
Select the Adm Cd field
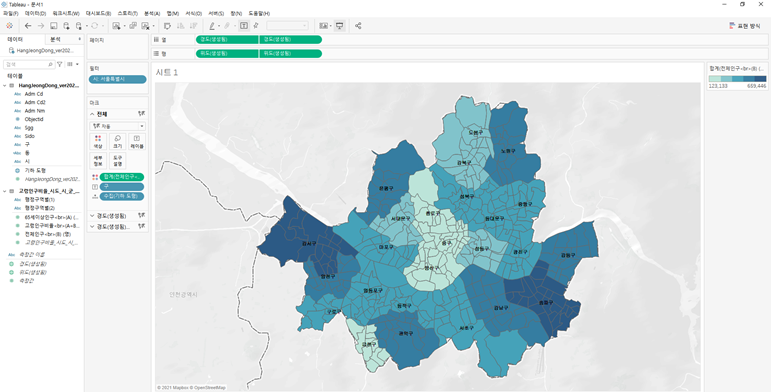click(x=33, y=94)
